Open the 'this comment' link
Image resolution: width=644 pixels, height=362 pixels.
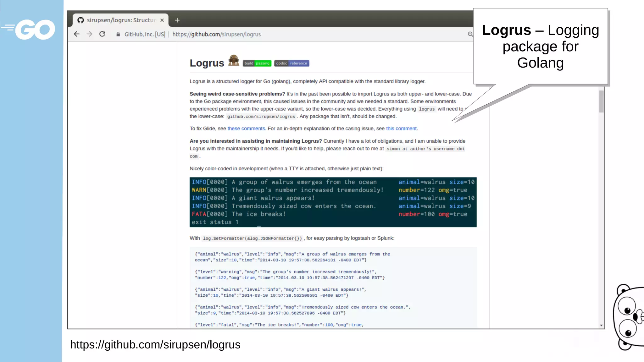point(401,129)
